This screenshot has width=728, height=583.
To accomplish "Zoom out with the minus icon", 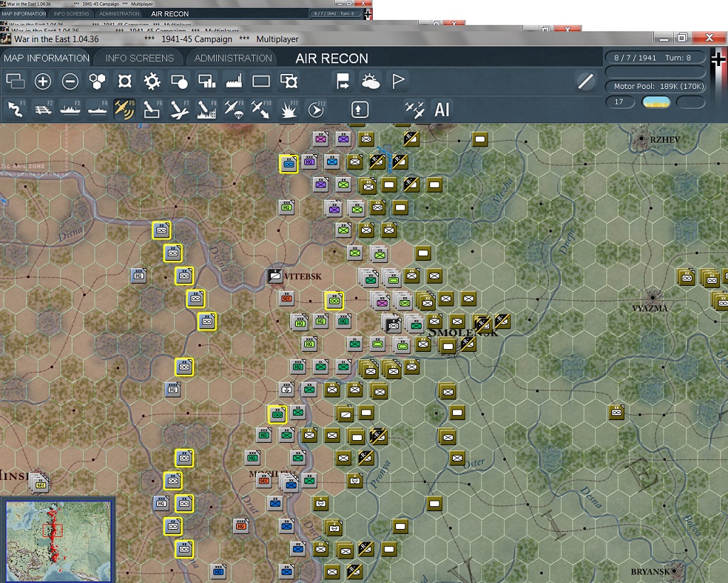I will pos(70,81).
